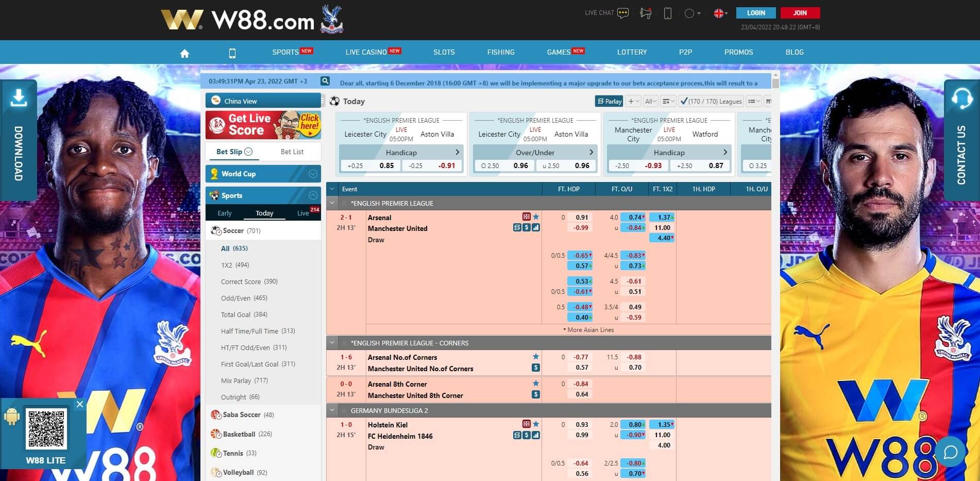This screenshot has width=980, height=481.
Task: Open the All odds filter dropdown
Action: point(650,101)
